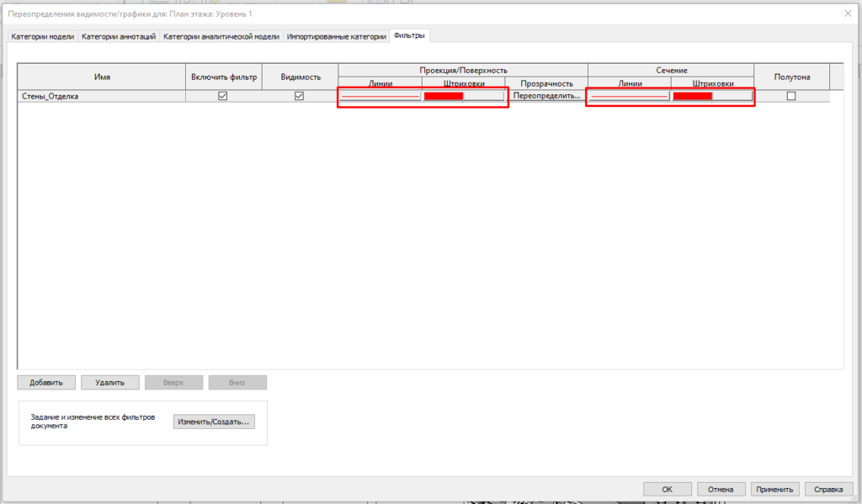Edit the projection Линии red line override
Viewport: 862px width, 504px height.
coord(380,97)
